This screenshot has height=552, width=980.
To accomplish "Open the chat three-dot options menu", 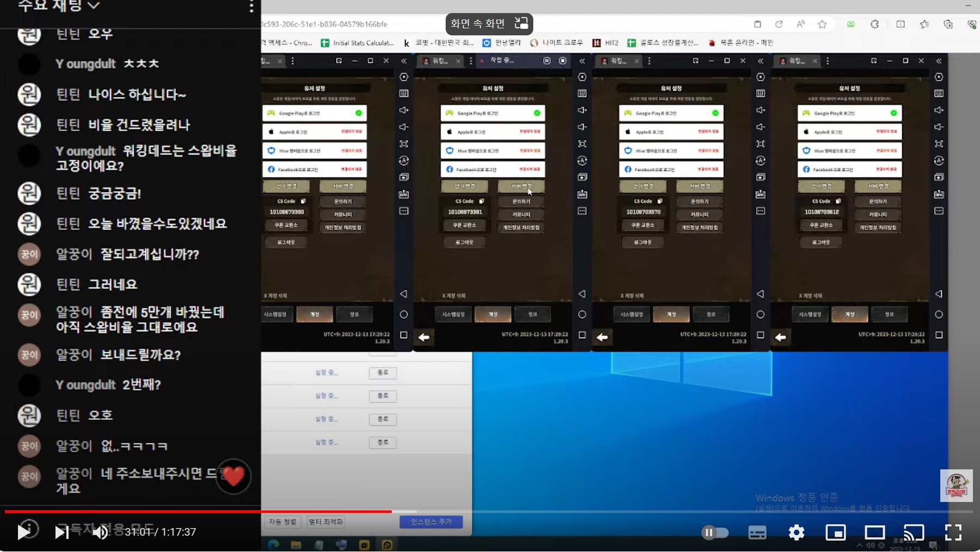I will (251, 7).
